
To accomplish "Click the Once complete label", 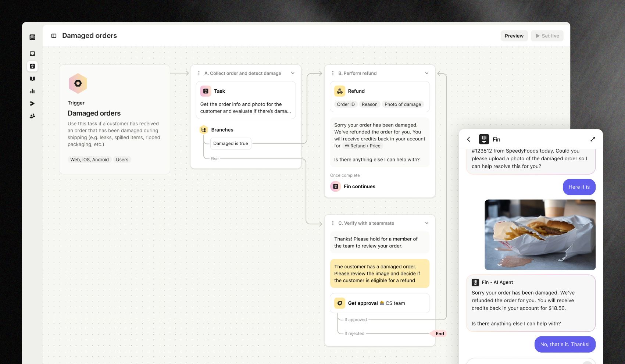I will point(345,175).
